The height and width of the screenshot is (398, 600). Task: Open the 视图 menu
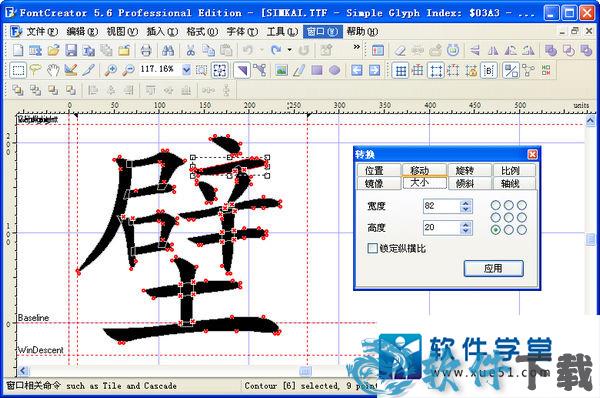[122, 31]
